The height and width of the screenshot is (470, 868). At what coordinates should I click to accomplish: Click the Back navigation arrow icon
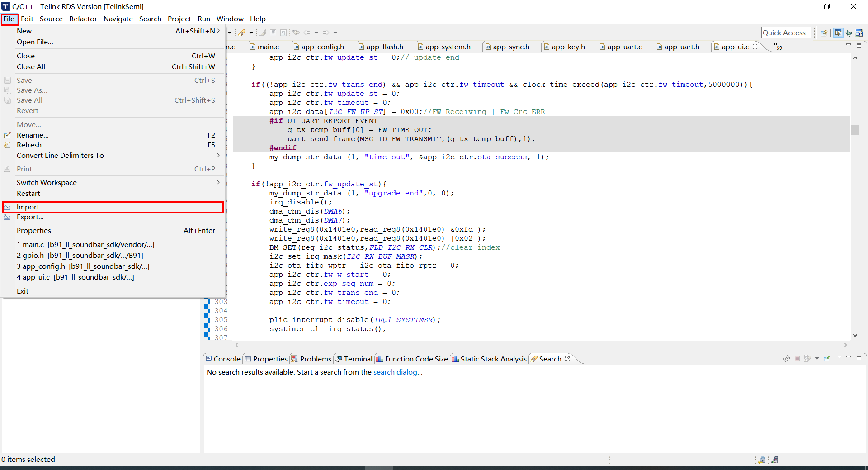click(307, 33)
